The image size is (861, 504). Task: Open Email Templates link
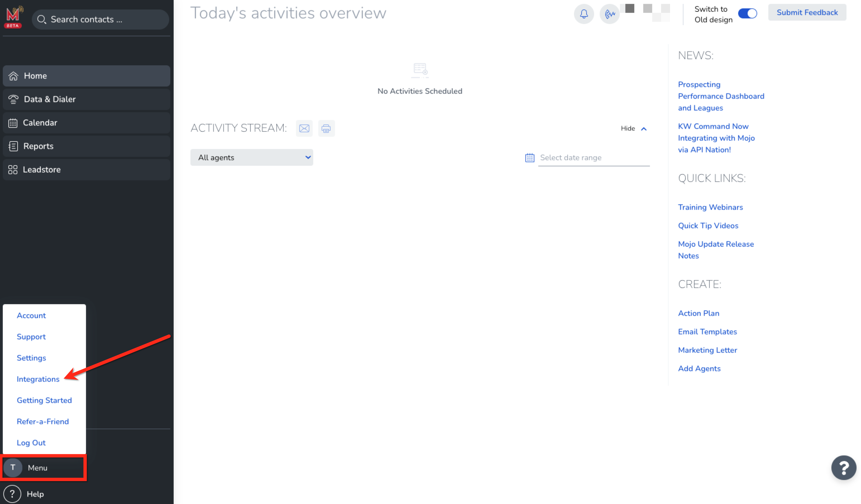[707, 332]
